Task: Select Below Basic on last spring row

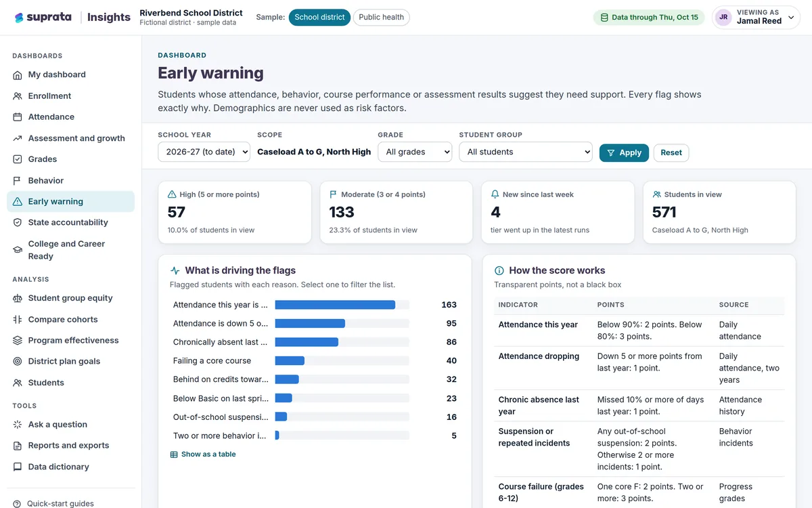Action: point(315,398)
